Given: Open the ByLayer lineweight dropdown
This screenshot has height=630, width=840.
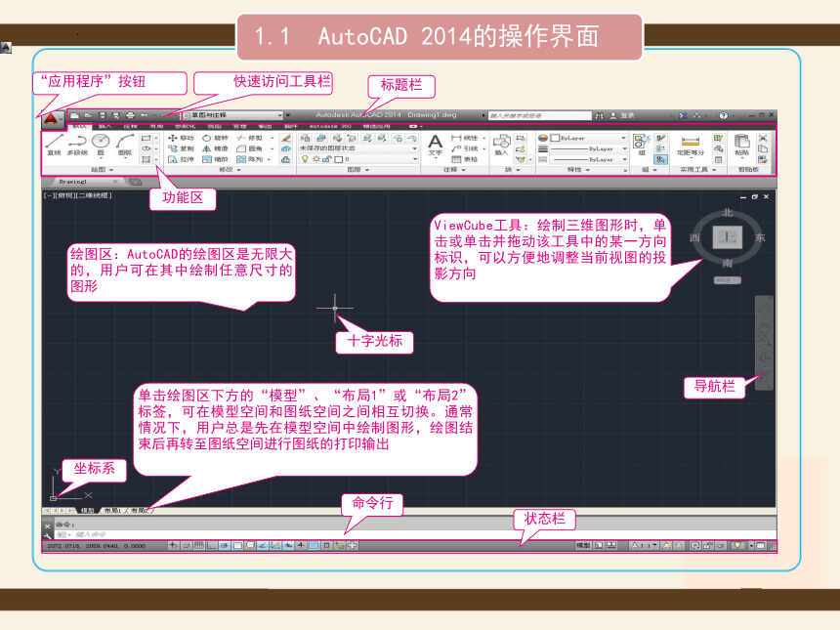Looking at the screenshot, I should [x=589, y=148].
